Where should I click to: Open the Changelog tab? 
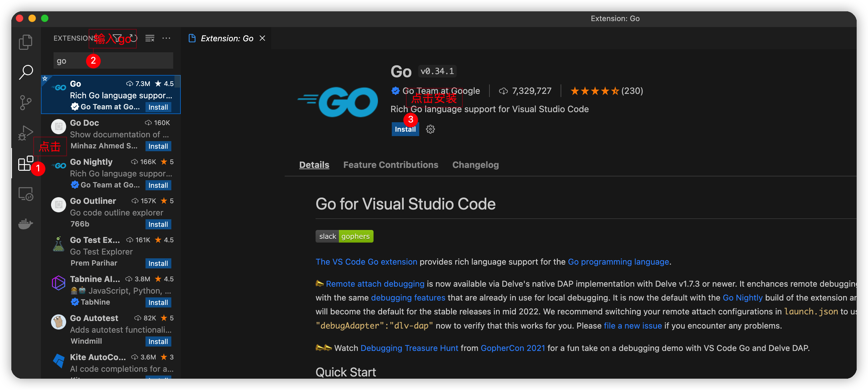coord(476,165)
